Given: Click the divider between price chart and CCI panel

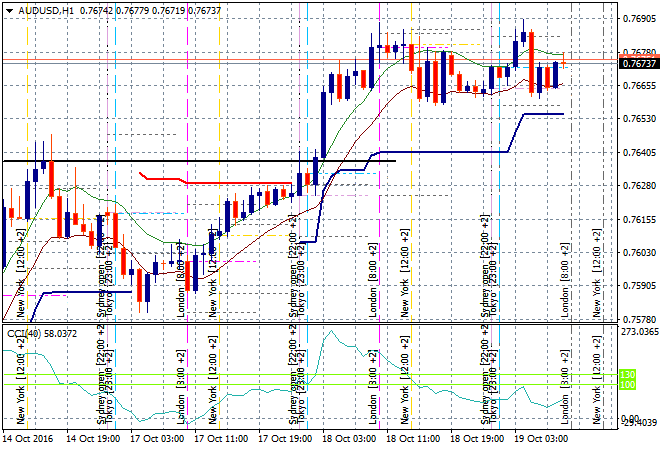Looking at the screenshot, I should pos(300,323).
